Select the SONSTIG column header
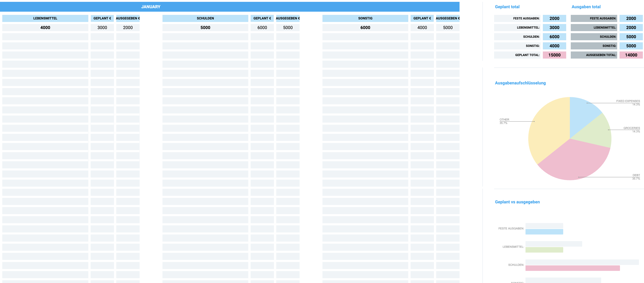 point(365,18)
